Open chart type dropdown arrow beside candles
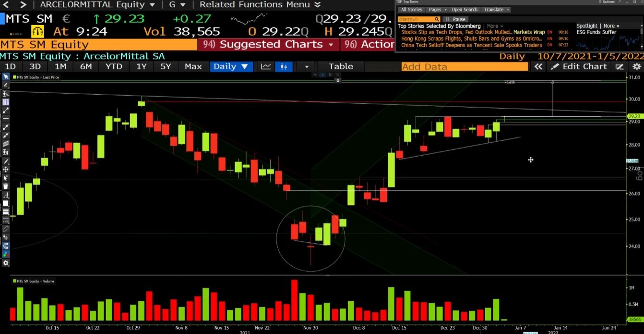This screenshot has width=644, height=334. (x=307, y=67)
